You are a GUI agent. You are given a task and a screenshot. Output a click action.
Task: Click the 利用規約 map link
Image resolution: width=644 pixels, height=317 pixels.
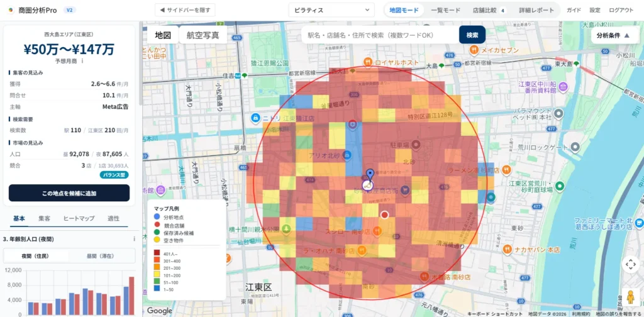tap(582, 314)
